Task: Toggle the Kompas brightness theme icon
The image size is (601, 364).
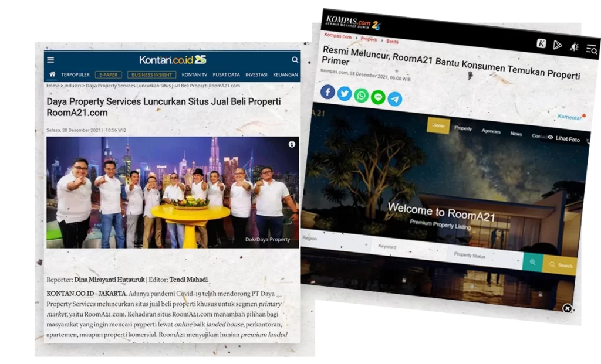Action: [574, 47]
